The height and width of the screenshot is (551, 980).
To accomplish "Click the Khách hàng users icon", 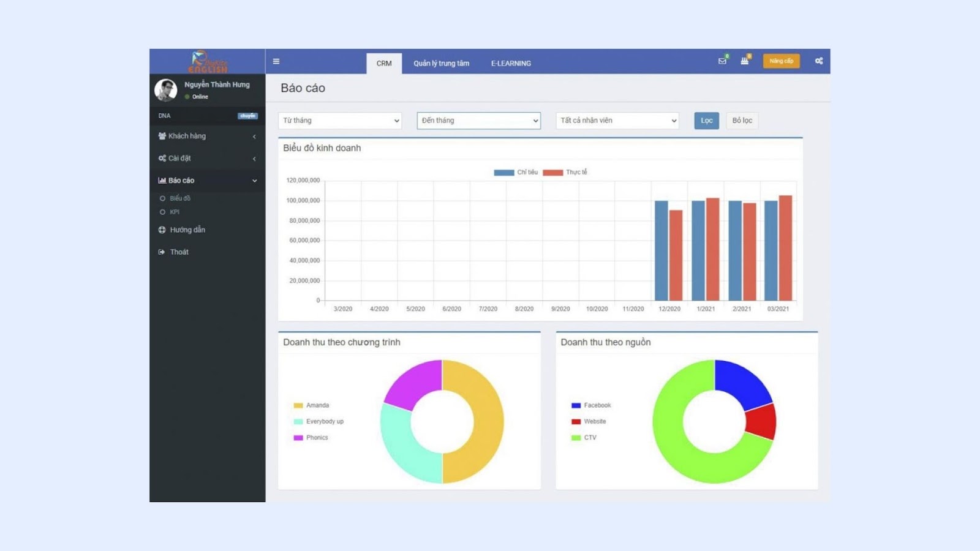I will (162, 136).
